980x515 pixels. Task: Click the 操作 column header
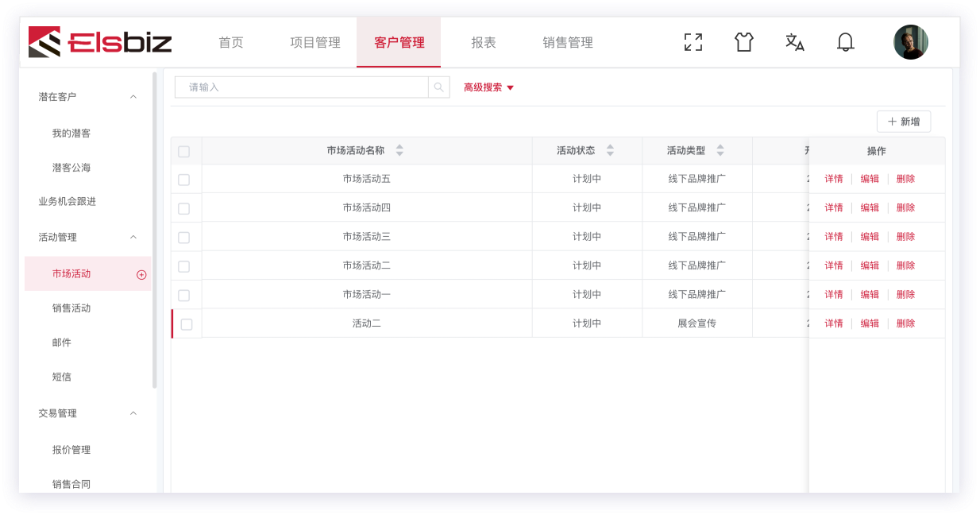pos(877,151)
